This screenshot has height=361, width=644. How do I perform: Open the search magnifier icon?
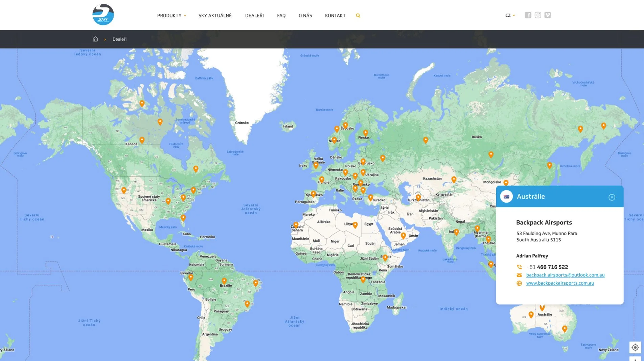coord(358,16)
